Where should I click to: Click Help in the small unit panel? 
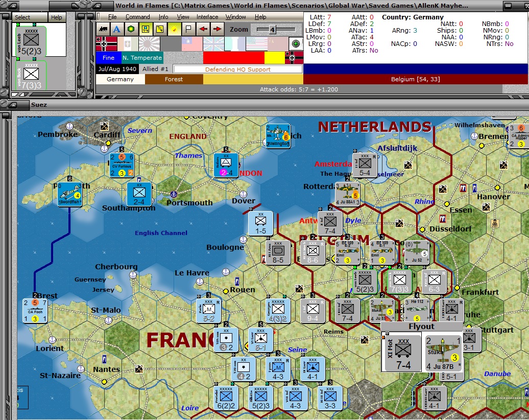pyautogui.click(x=56, y=17)
